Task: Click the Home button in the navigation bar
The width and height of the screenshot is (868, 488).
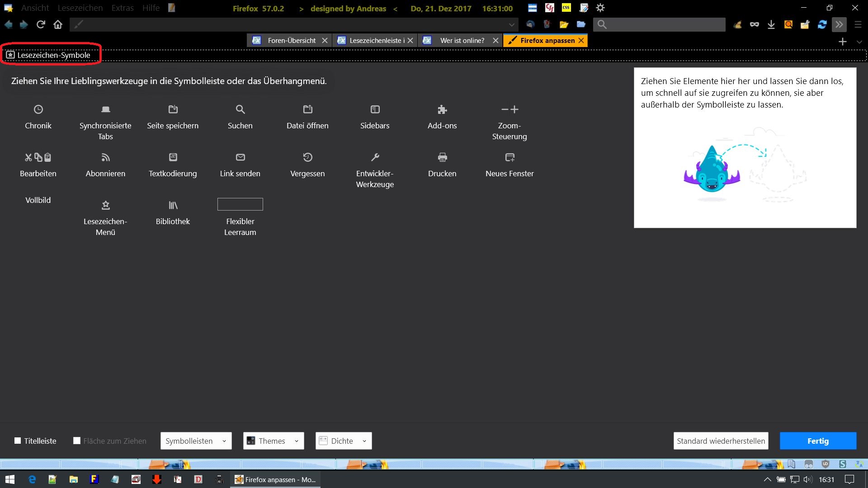Action: [58, 24]
